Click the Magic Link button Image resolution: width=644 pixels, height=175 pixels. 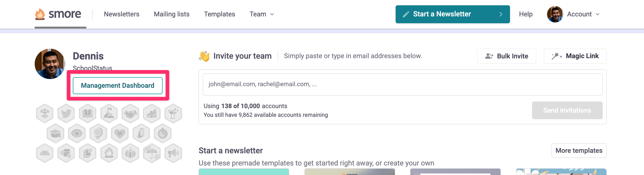575,56
